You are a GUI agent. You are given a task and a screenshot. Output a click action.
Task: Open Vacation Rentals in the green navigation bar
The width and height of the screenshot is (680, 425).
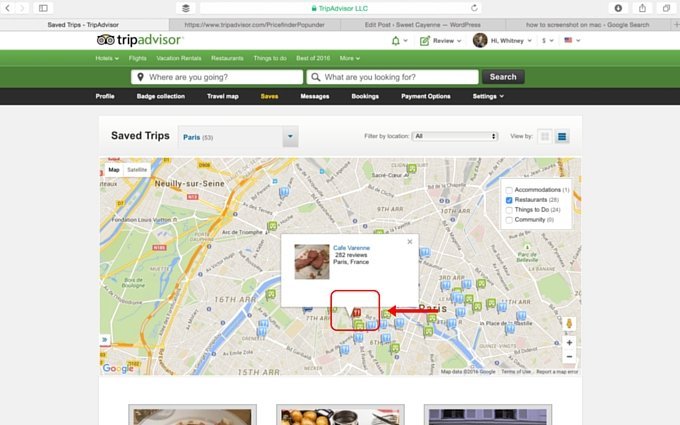(179, 58)
